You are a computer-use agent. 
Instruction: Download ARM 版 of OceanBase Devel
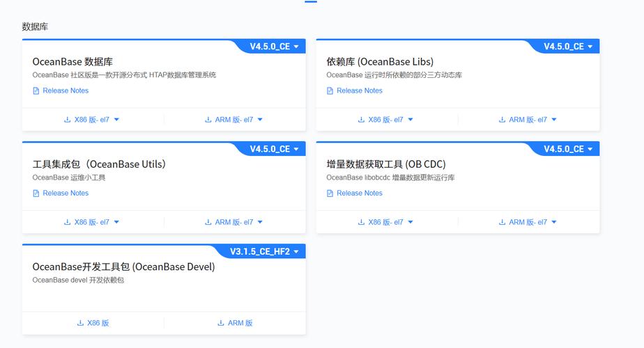pyautogui.click(x=235, y=323)
